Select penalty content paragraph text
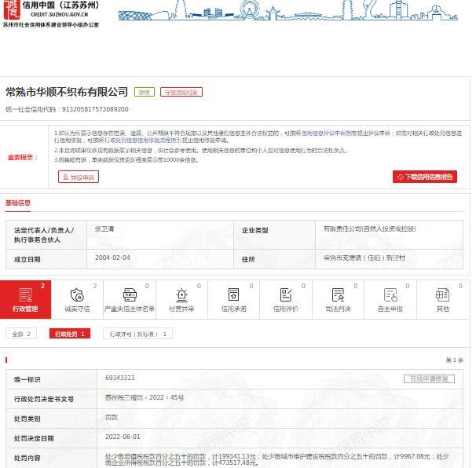Viewport: 476px width, 468px height. [276, 459]
